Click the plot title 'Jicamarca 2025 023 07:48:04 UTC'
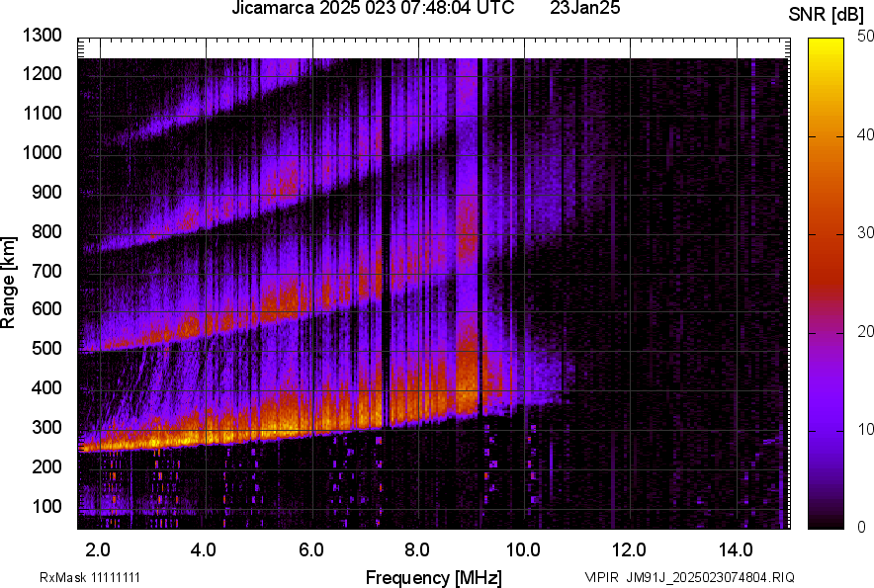The image size is (874, 588). (373, 9)
